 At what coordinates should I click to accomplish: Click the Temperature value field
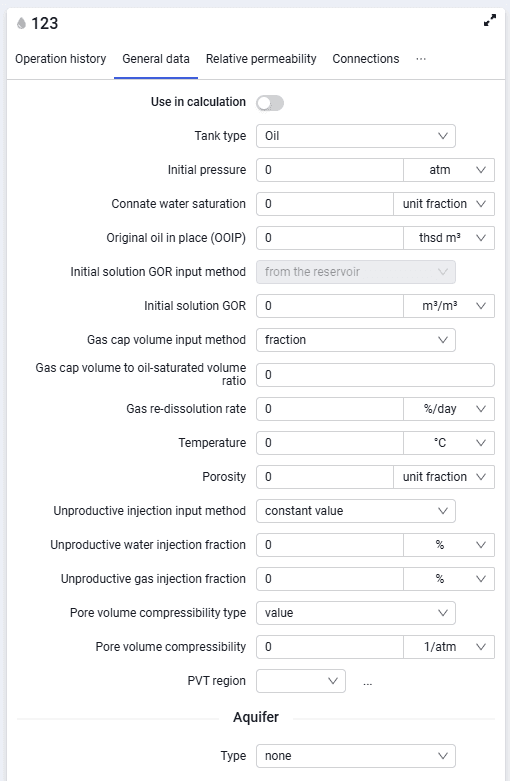pyautogui.click(x=330, y=443)
